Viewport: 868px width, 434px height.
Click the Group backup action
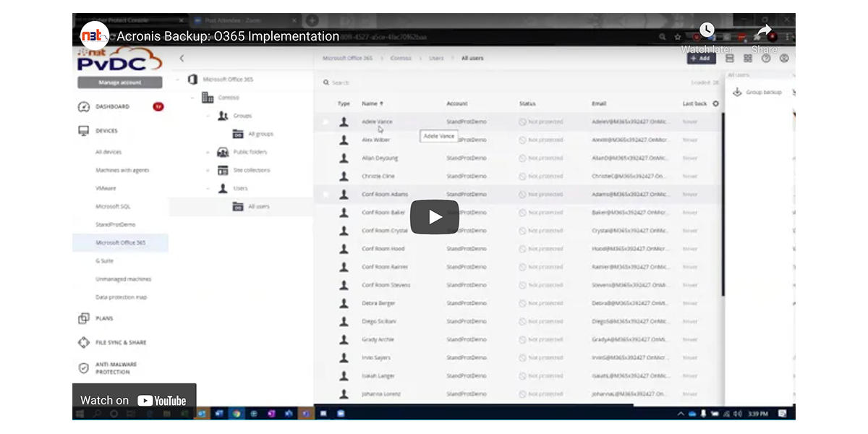click(758, 92)
